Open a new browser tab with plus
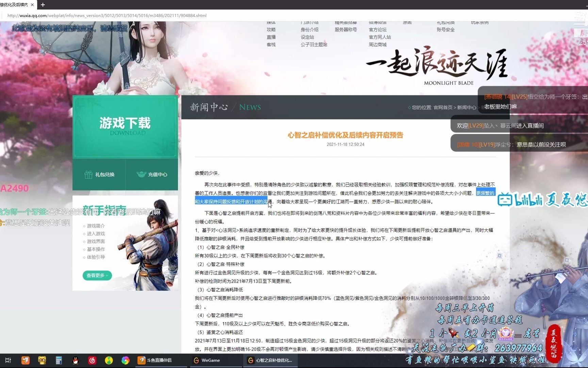The width and height of the screenshot is (588, 368). coord(43,5)
